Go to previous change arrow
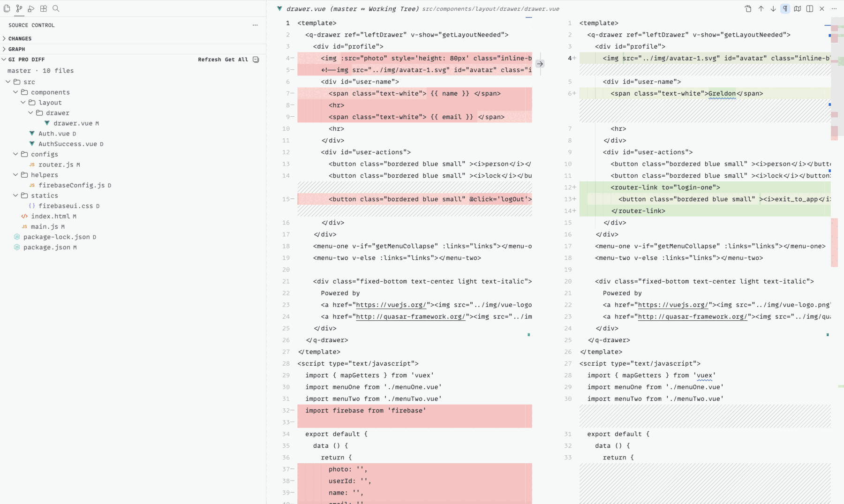 coord(761,9)
